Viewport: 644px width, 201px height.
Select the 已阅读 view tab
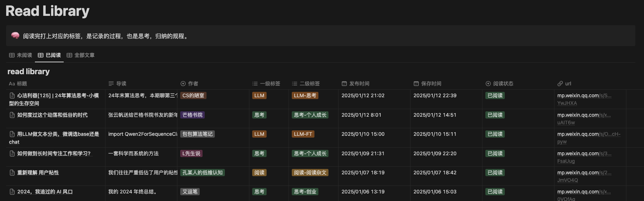(49, 55)
